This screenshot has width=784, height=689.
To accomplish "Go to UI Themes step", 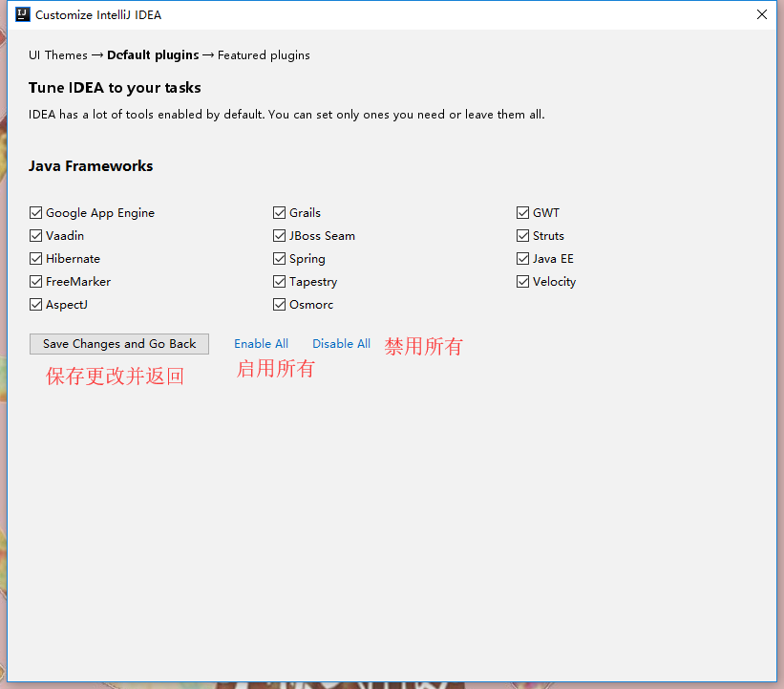I will (58, 55).
